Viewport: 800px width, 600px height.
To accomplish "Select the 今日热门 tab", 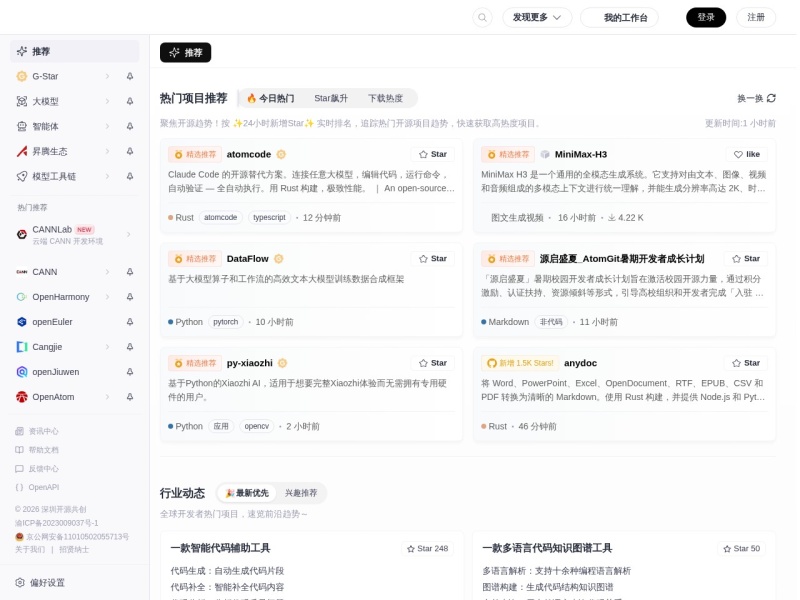I will click(x=270, y=98).
